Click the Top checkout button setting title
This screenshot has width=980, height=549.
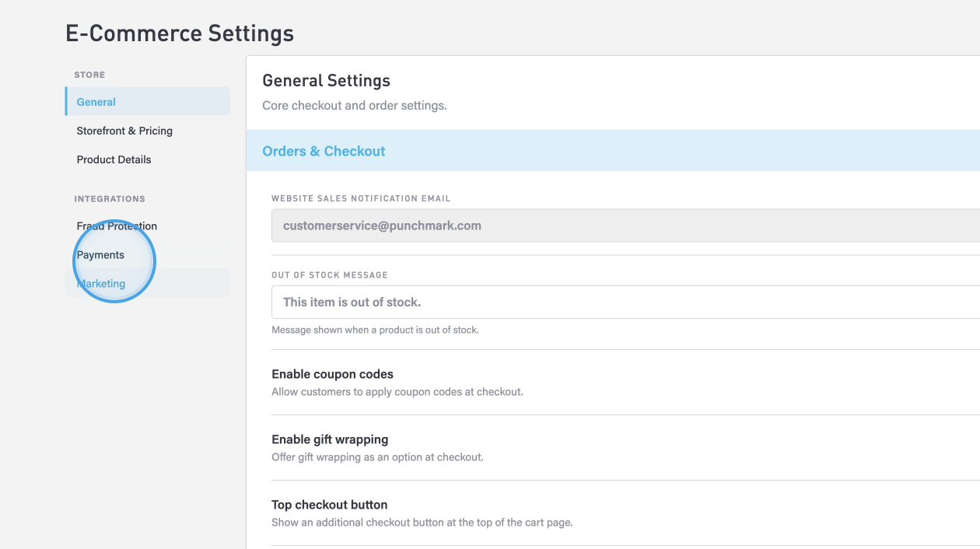click(329, 505)
